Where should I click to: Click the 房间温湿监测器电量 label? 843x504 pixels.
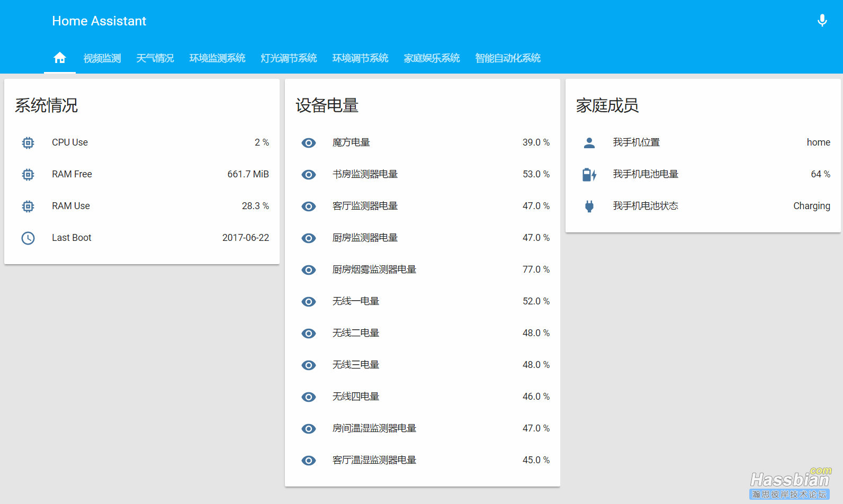tap(374, 428)
